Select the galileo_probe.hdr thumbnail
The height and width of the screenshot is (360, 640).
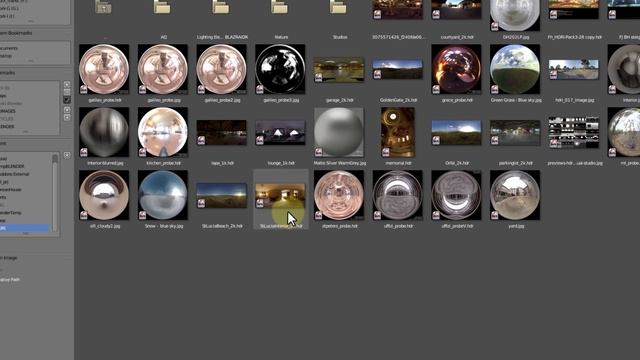coord(104,69)
